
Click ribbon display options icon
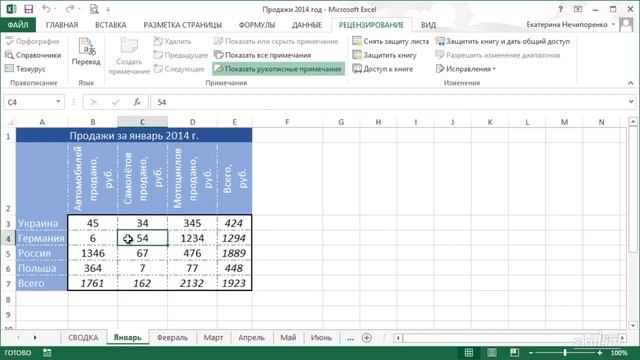click(578, 9)
